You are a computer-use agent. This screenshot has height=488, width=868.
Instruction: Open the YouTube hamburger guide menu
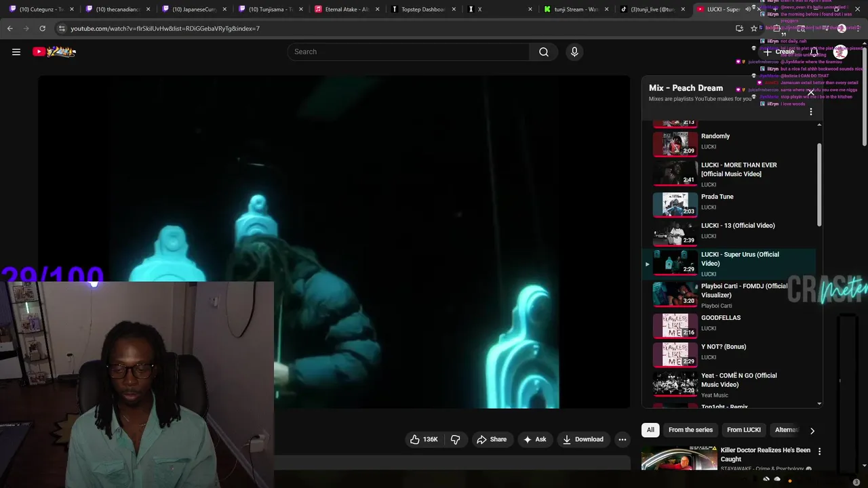(x=16, y=52)
